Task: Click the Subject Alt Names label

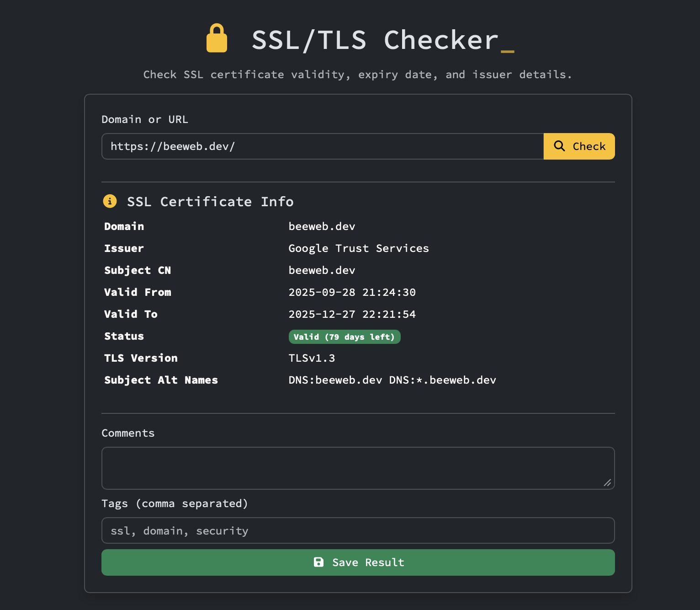Action: [161, 380]
